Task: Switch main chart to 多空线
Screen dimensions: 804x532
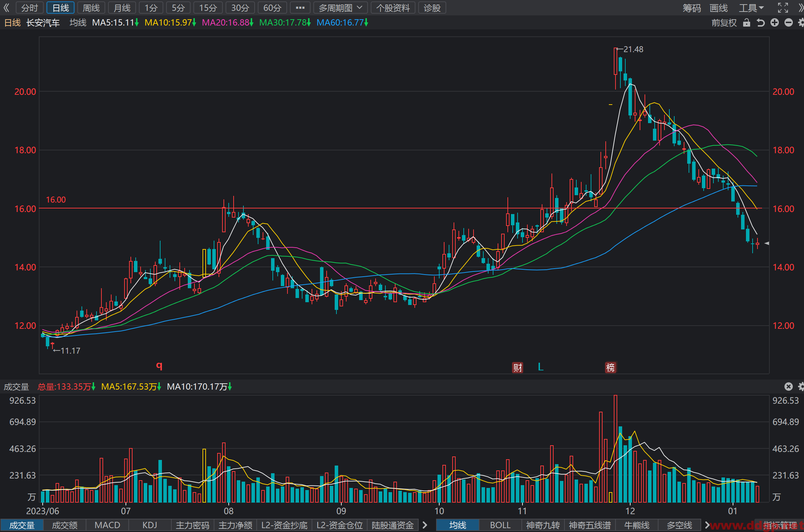Action: point(679,525)
